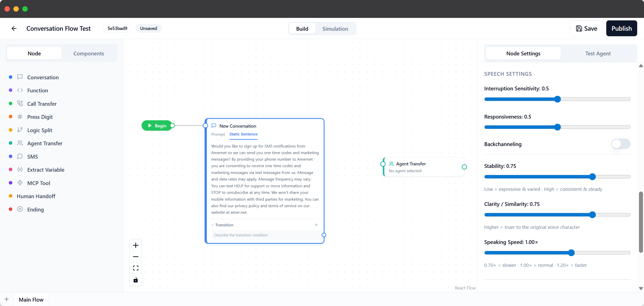This screenshot has width=644, height=306.
Task: Click the Clarity / Similarity slider handle
Action: click(x=592, y=215)
